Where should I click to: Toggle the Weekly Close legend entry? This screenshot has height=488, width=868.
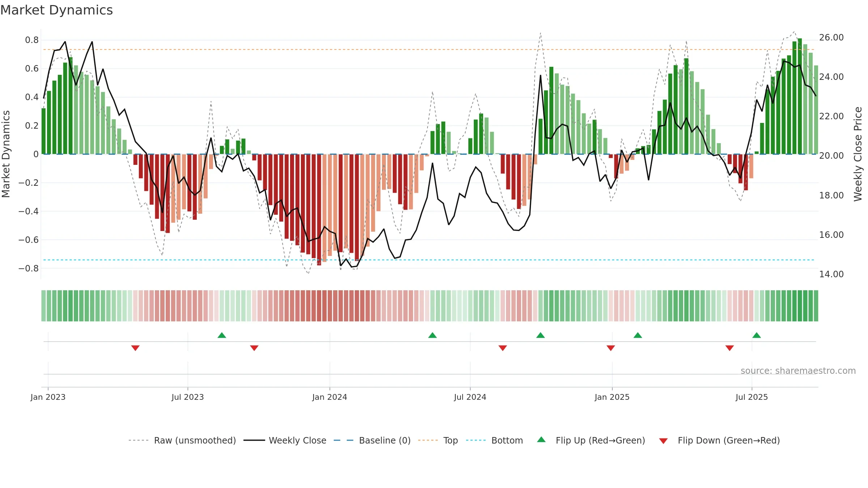tap(285, 440)
